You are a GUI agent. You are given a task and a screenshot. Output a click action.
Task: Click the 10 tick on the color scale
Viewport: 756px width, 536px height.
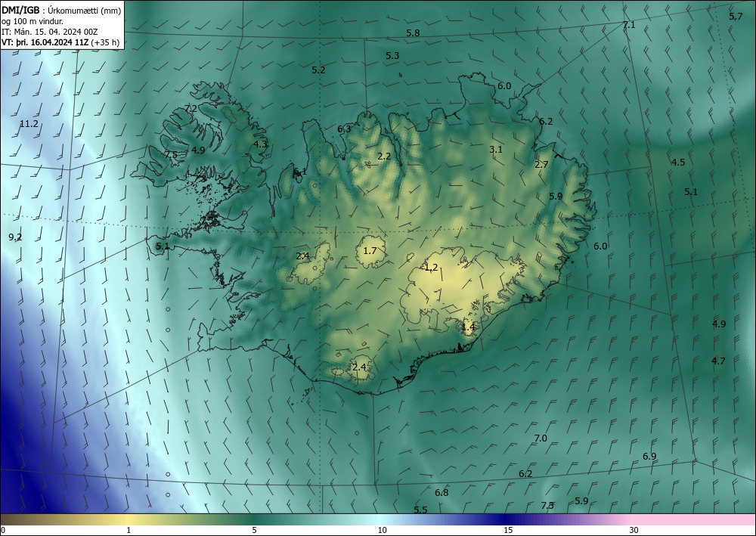(x=382, y=530)
